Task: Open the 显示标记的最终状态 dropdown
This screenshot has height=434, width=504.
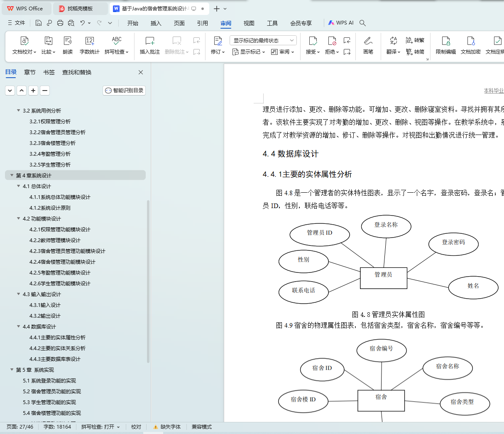Action: click(263, 40)
